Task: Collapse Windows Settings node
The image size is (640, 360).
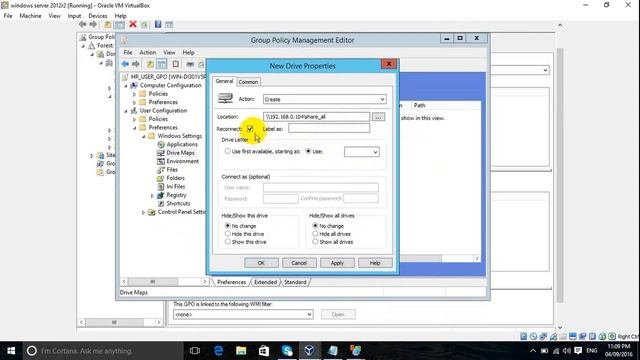Action: (x=143, y=136)
